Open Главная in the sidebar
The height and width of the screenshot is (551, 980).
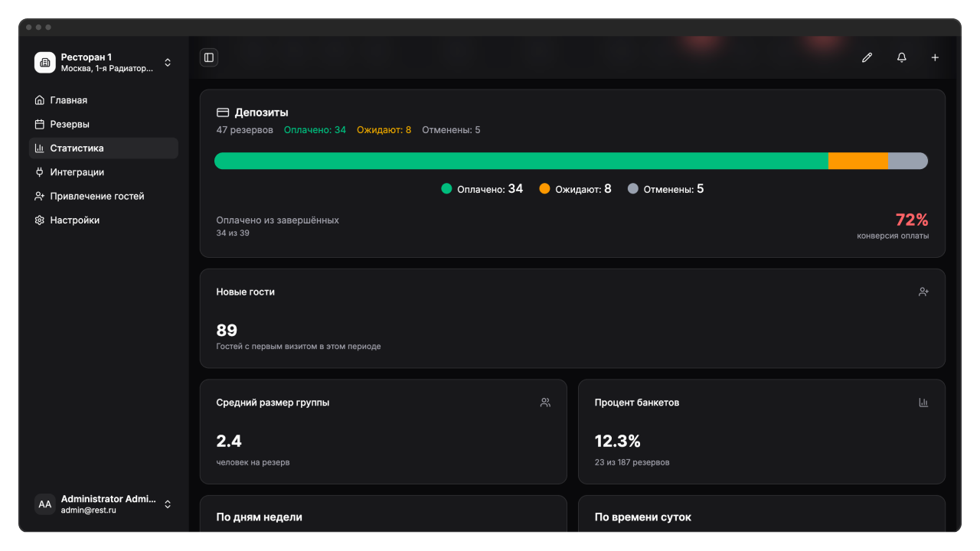coord(69,100)
